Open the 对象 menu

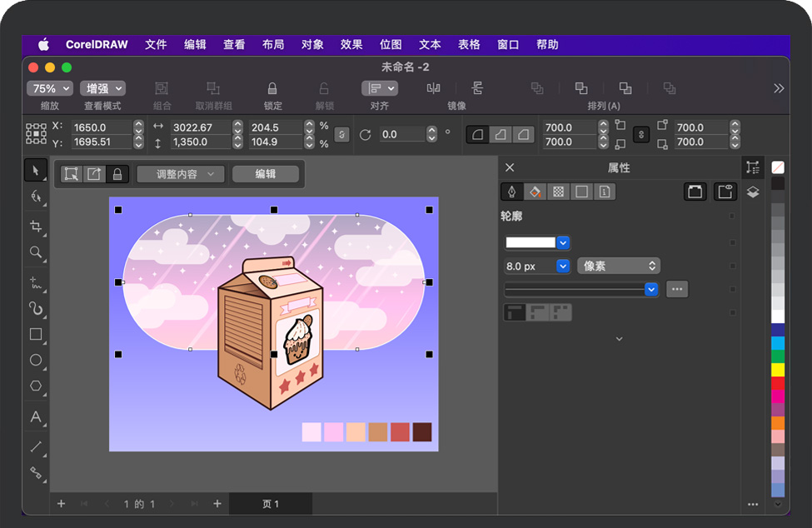coord(312,44)
